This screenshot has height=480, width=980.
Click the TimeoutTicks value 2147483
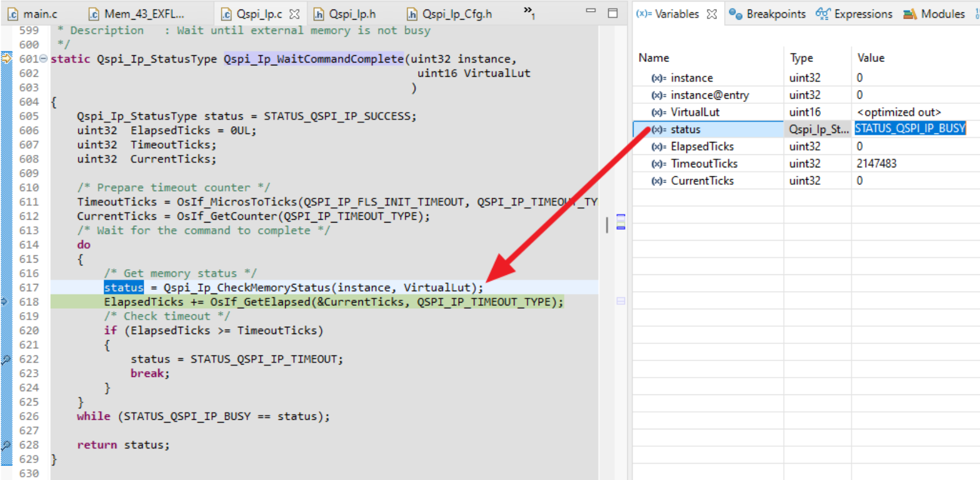(876, 164)
